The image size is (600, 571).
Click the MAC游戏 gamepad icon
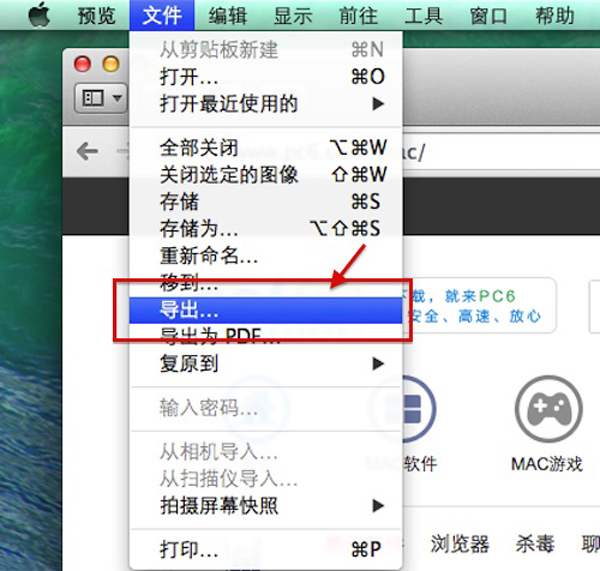[548, 409]
